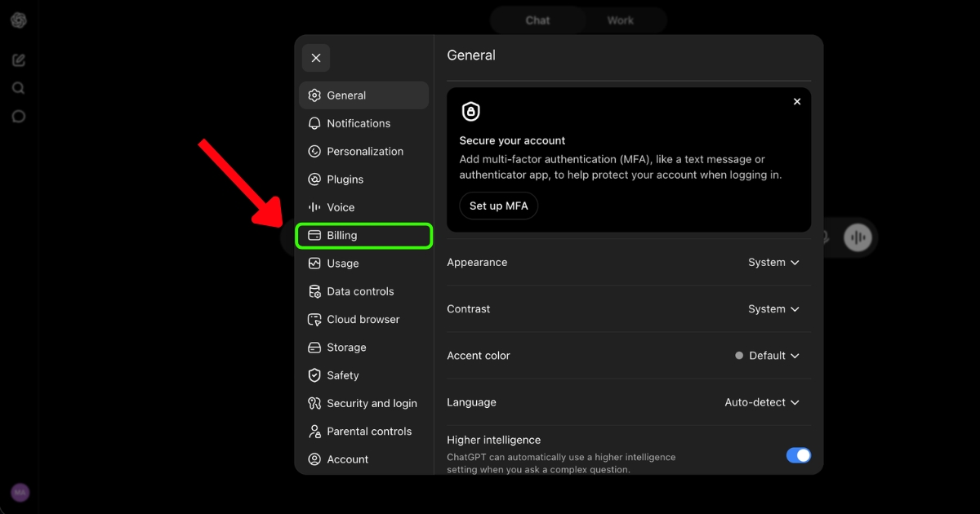Open the Data controls tab

[x=363, y=291]
